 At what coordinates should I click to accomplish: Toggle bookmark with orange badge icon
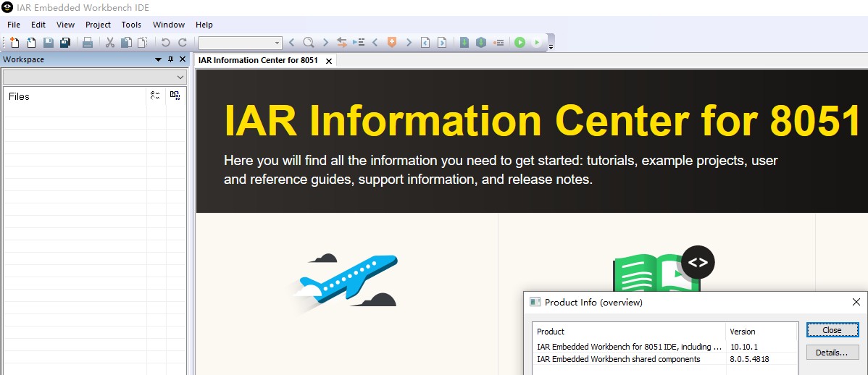[x=392, y=43]
